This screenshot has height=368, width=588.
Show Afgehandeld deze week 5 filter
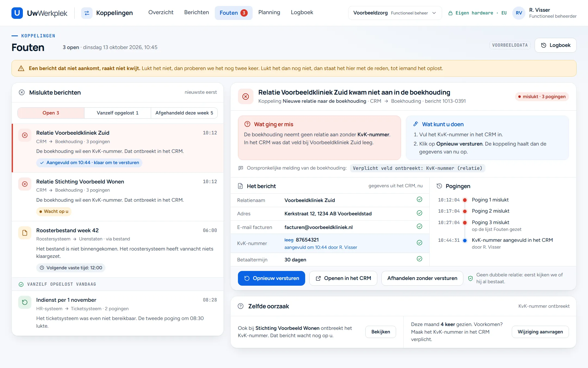(184, 113)
